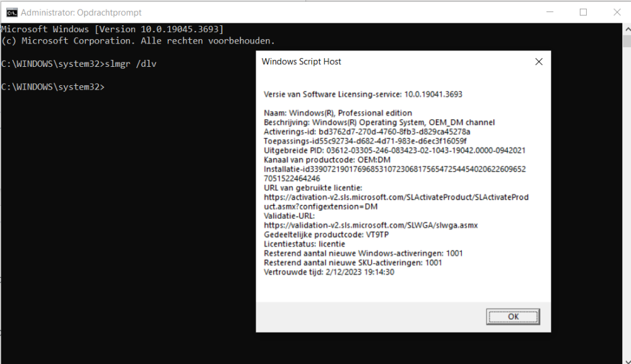
Task: Click the Command Prompt icon in title bar
Action: coord(11,12)
